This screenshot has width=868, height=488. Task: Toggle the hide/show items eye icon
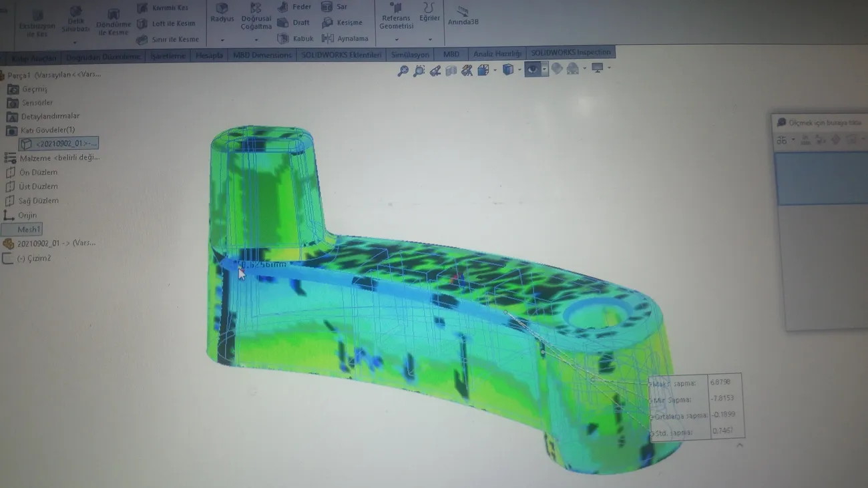tap(532, 69)
